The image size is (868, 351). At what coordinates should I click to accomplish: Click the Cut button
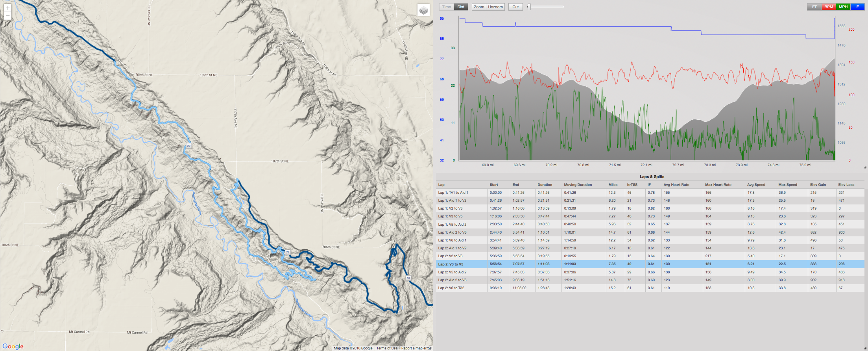(515, 7)
